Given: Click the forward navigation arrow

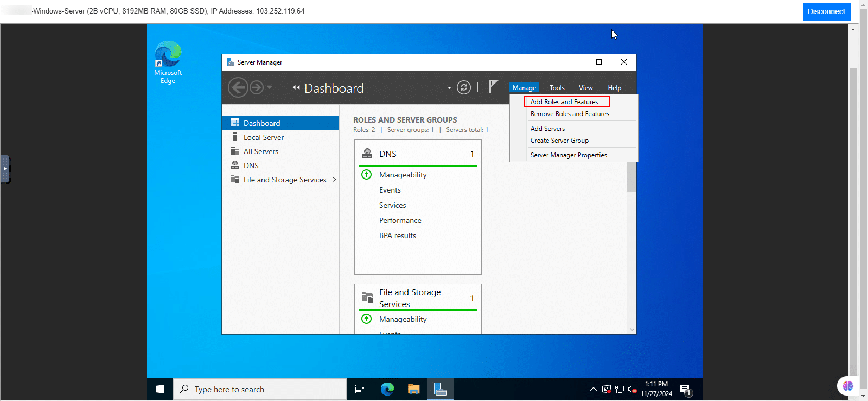Looking at the screenshot, I should 257,87.
